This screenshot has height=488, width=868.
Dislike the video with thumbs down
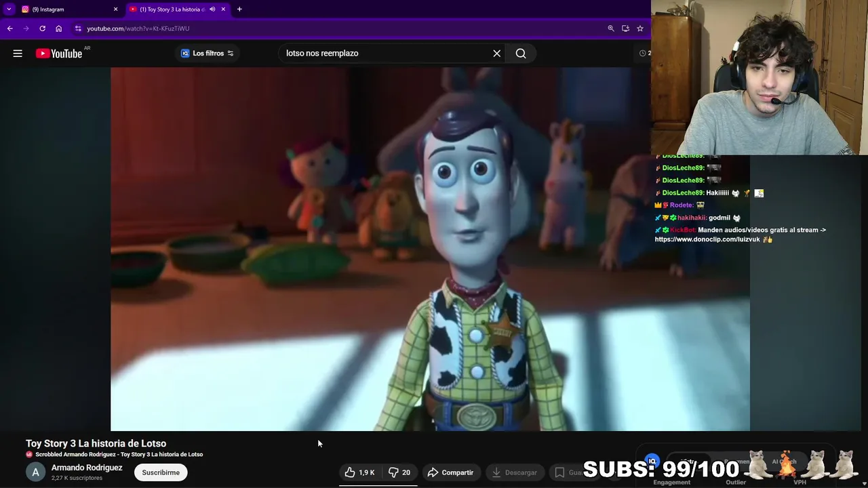coord(399,472)
